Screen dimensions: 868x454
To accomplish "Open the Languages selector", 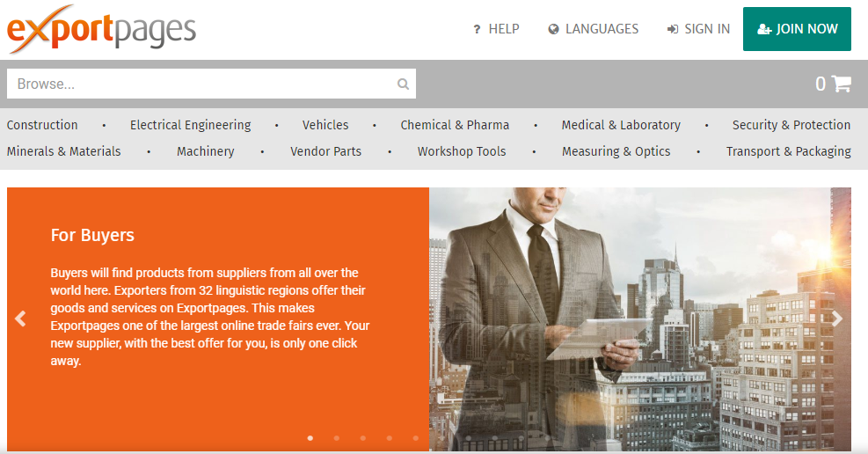I will tap(593, 29).
